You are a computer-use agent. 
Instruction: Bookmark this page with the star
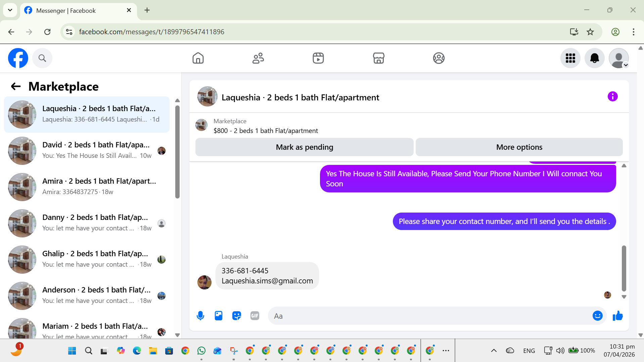click(x=590, y=32)
